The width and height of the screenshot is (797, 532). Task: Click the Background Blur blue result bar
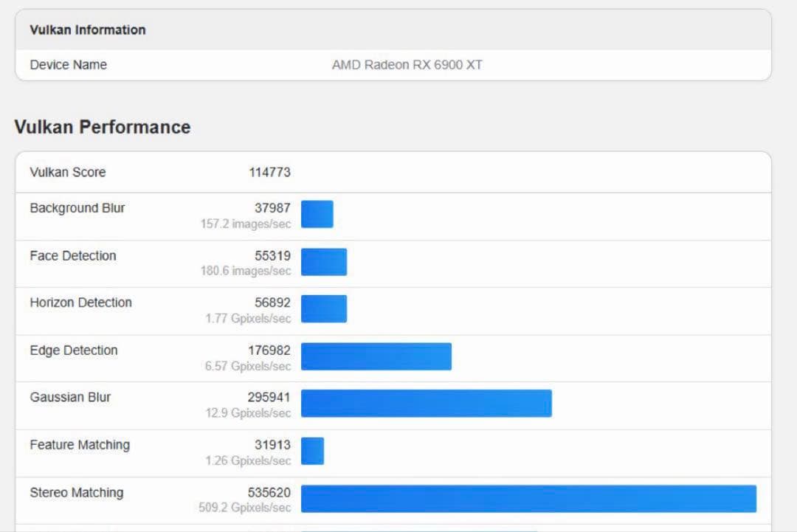click(317, 214)
